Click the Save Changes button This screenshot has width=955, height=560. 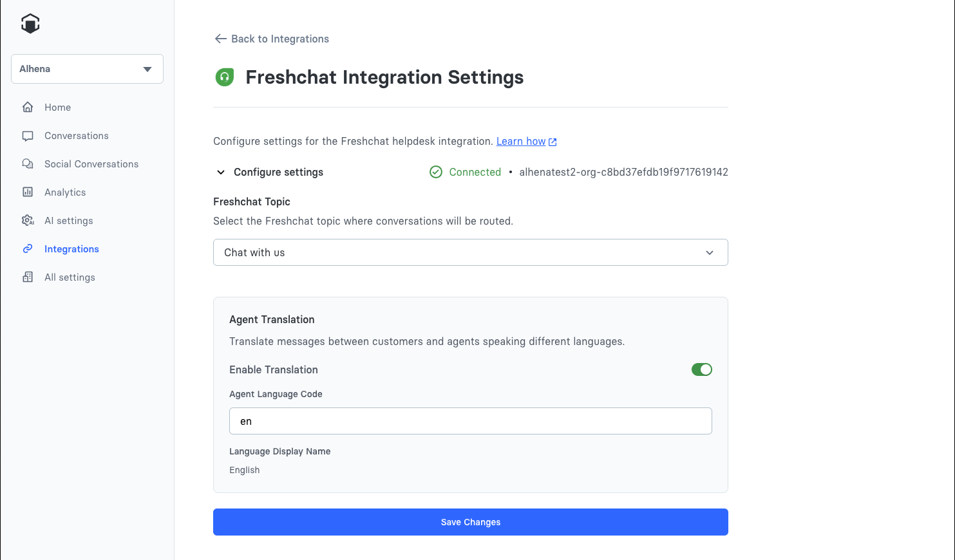pos(470,522)
